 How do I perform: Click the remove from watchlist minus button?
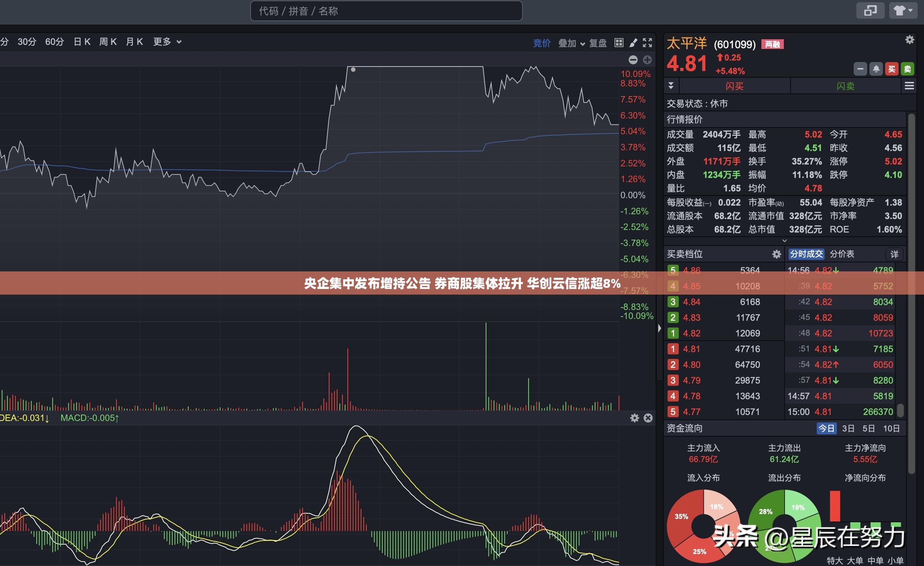pyautogui.click(x=860, y=69)
